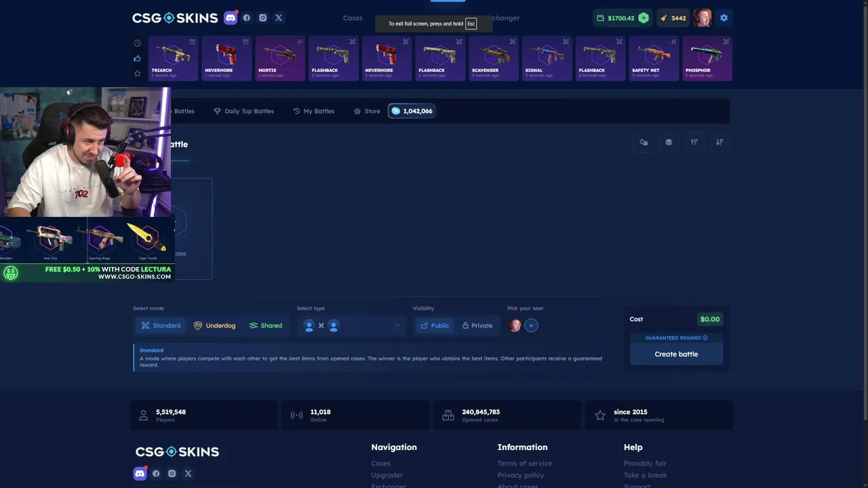Viewport: 868px width, 488px height.
Task: Select your seat avatar under Pick your seat
Action: pyautogui.click(x=515, y=326)
